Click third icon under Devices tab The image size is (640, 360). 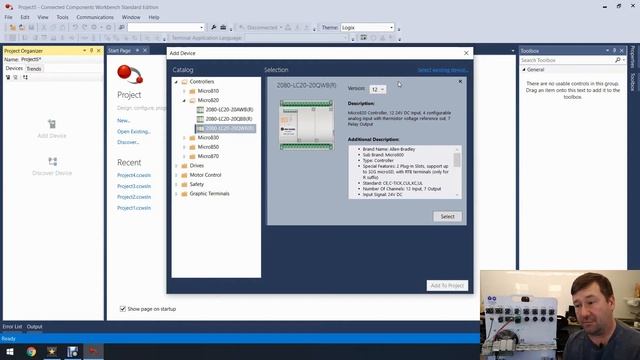coord(25,77)
